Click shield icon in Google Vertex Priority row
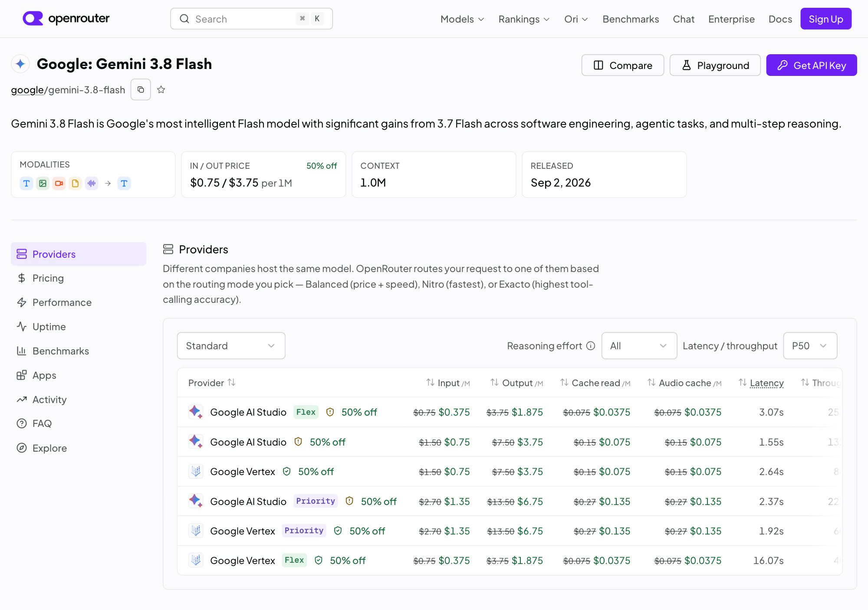This screenshot has width=868, height=610. tap(338, 531)
